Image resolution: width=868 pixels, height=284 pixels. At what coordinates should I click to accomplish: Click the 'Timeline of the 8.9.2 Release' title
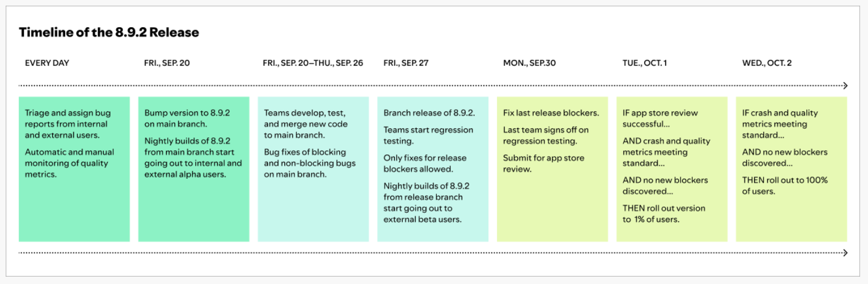109,32
